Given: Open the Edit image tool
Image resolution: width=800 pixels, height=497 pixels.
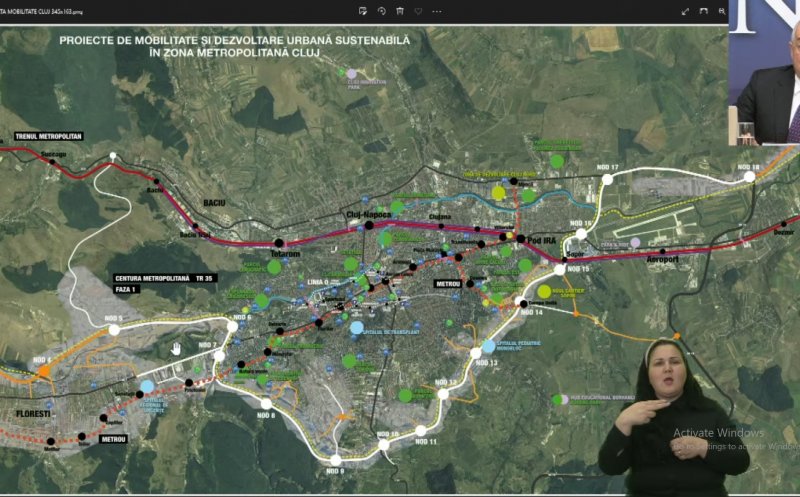Looking at the screenshot, I should pos(363,11).
